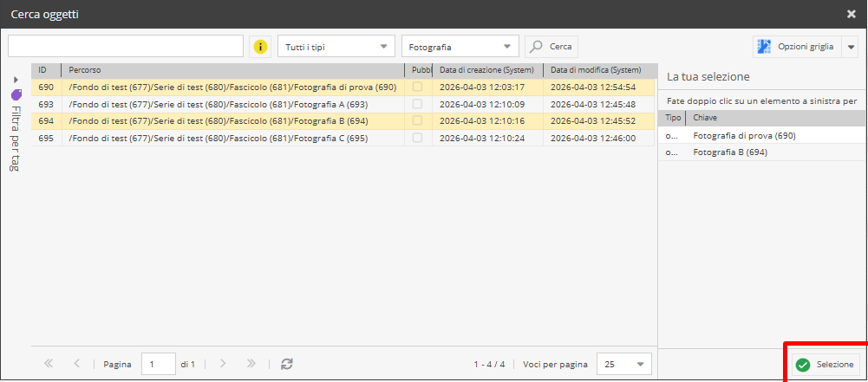Toggle Pubblicato checkbox for row 690
Viewport: 868px width, 382px height.
pyautogui.click(x=417, y=87)
